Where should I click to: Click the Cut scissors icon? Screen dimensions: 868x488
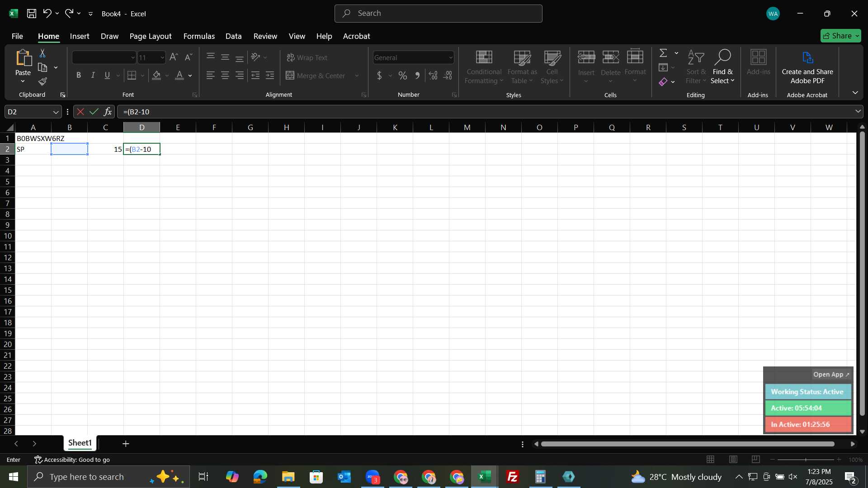(42, 53)
